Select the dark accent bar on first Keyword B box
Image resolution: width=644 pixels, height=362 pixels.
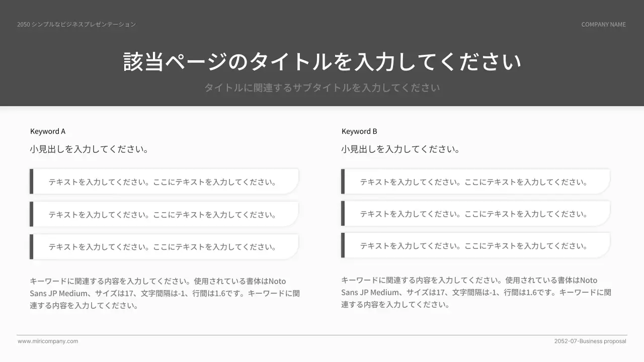343,182
